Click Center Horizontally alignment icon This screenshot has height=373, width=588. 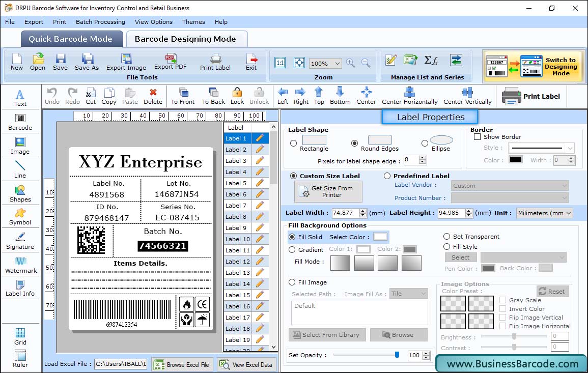(409, 96)
